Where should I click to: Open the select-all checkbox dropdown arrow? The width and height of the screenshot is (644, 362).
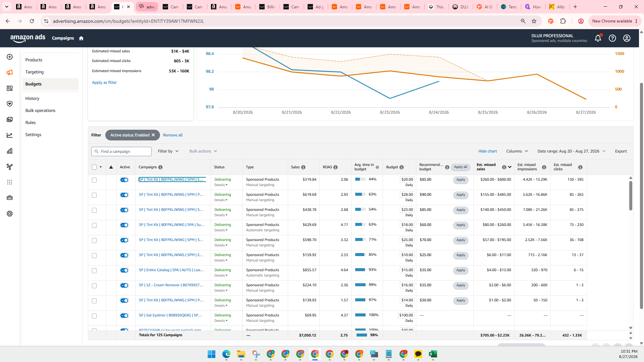pos(101,167)
